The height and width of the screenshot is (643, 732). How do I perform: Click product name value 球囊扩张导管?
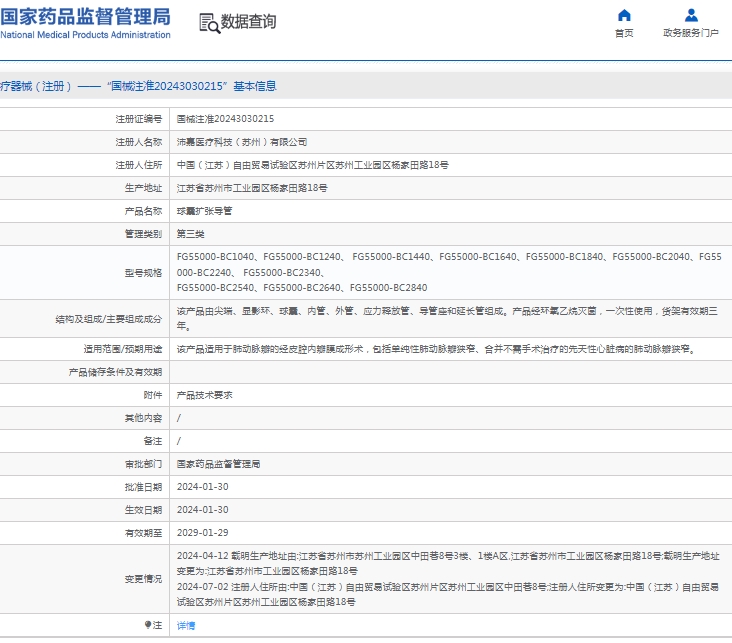[204, 211]
